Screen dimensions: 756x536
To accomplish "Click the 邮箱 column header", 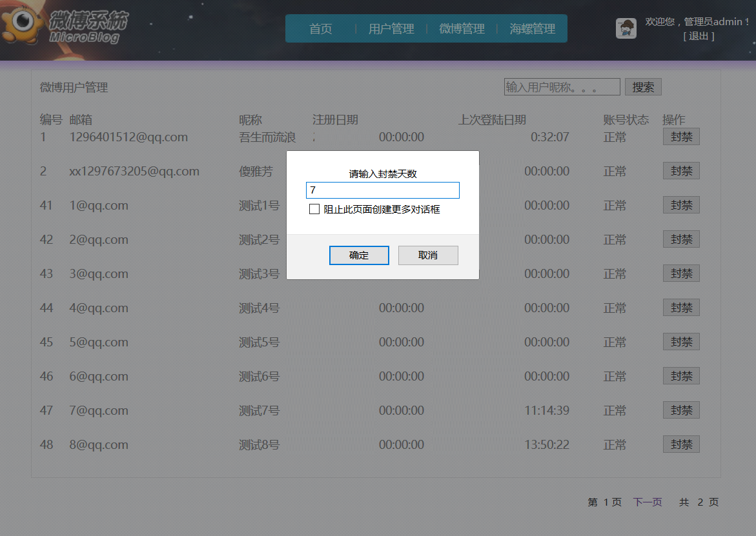I will pos(81,120).
